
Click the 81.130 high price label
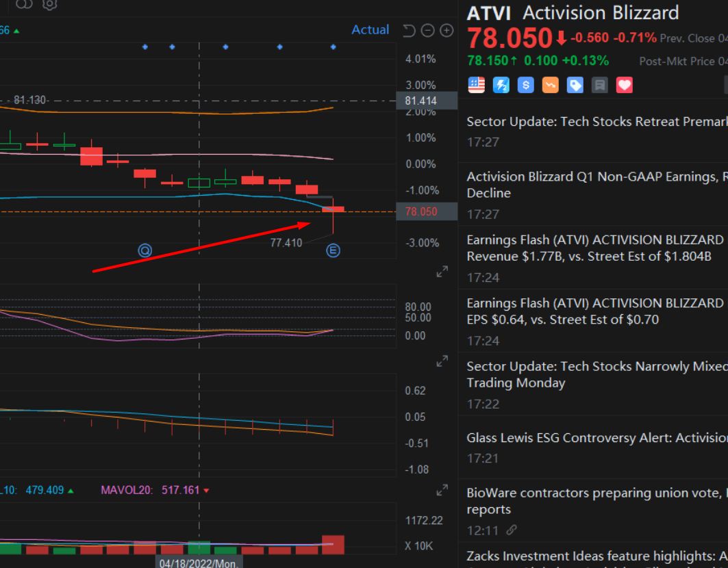[29, 100]
